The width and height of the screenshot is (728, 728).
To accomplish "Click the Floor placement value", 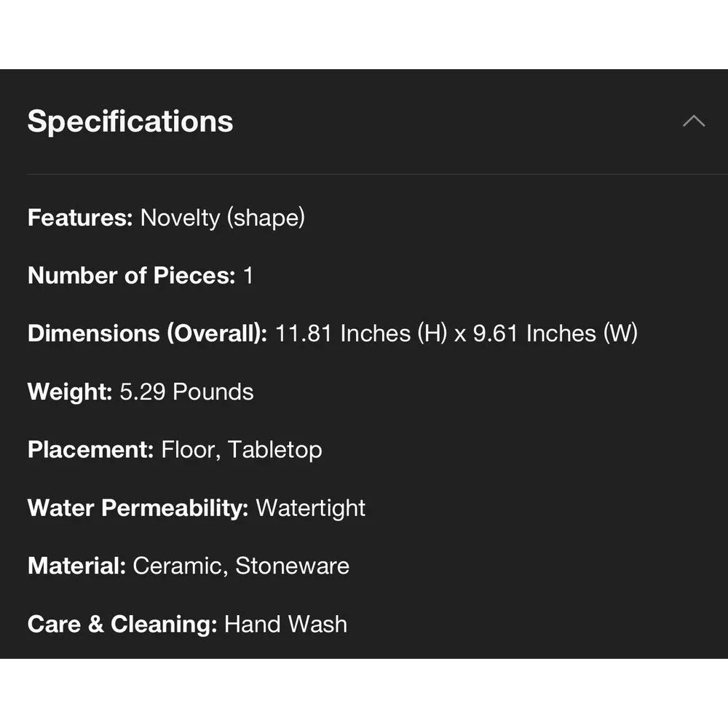I will click(x=191, y=450).
